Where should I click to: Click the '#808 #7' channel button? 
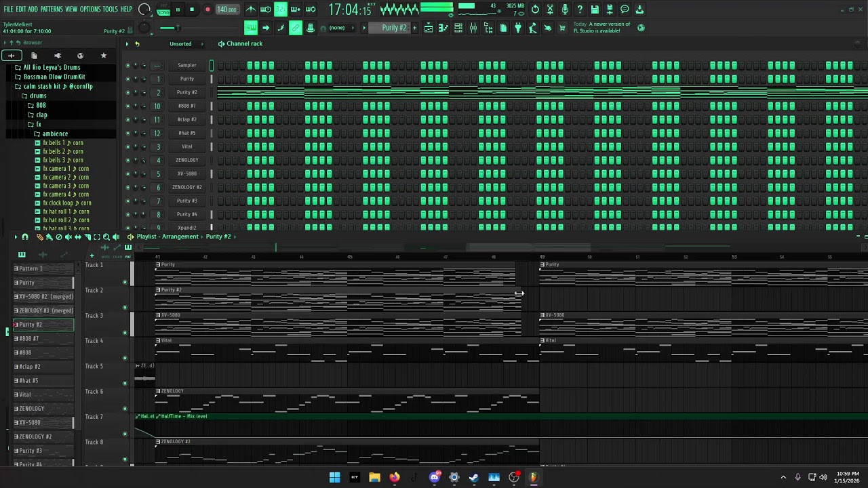[187, 106]
